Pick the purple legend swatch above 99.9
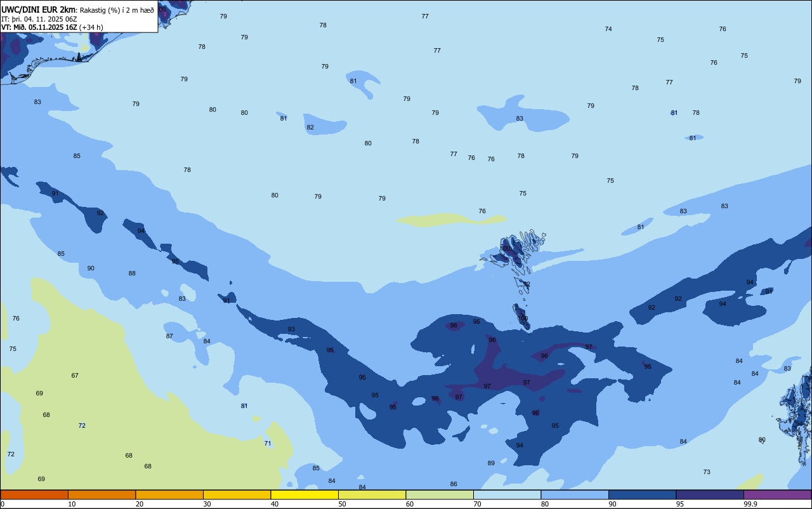This screenshot has width=812, height=509. coord(777,494)
